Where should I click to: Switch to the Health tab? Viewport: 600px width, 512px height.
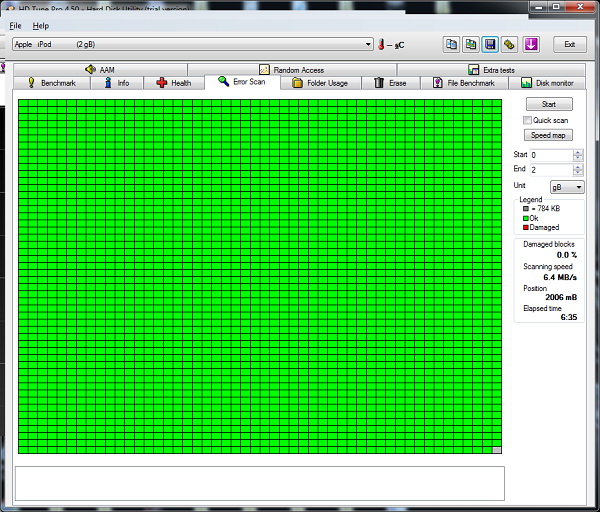[173, 83]
